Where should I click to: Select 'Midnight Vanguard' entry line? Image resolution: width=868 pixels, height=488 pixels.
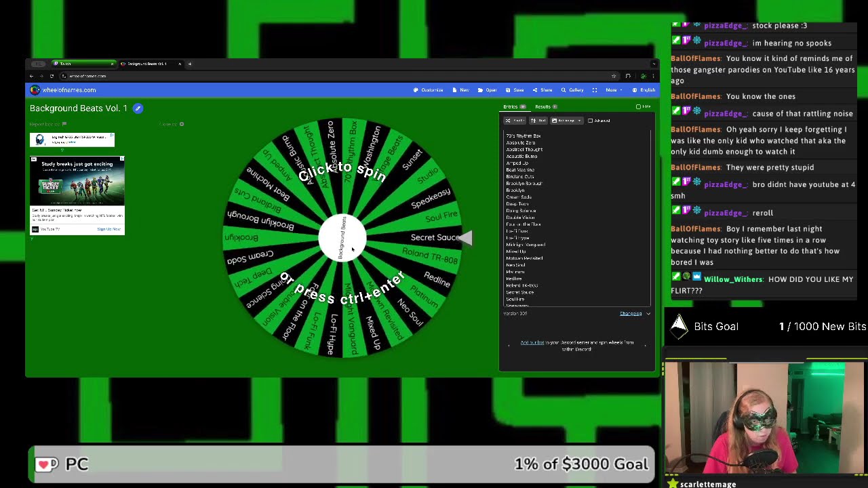pos(526,245)
